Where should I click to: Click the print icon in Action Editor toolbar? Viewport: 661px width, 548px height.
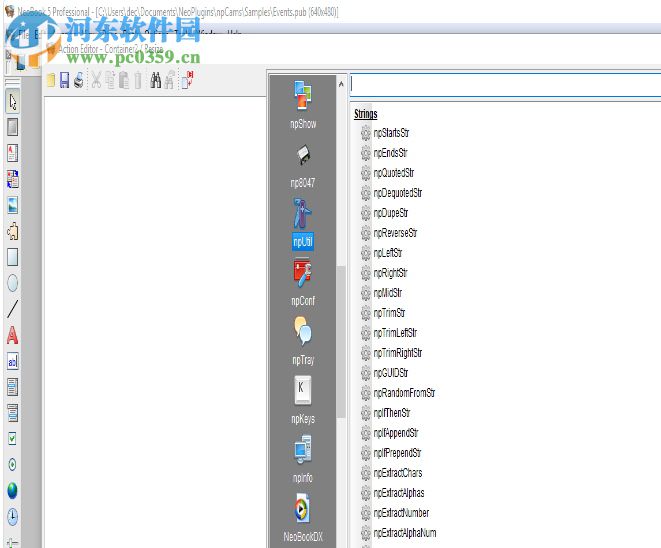[x=78, y=80]
